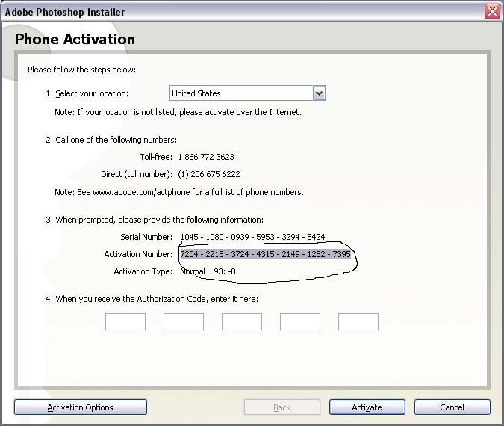Click the toll-free number 1 866 772 3623
Viewport: 504px width, 426px height.
(x=206, y=157)
